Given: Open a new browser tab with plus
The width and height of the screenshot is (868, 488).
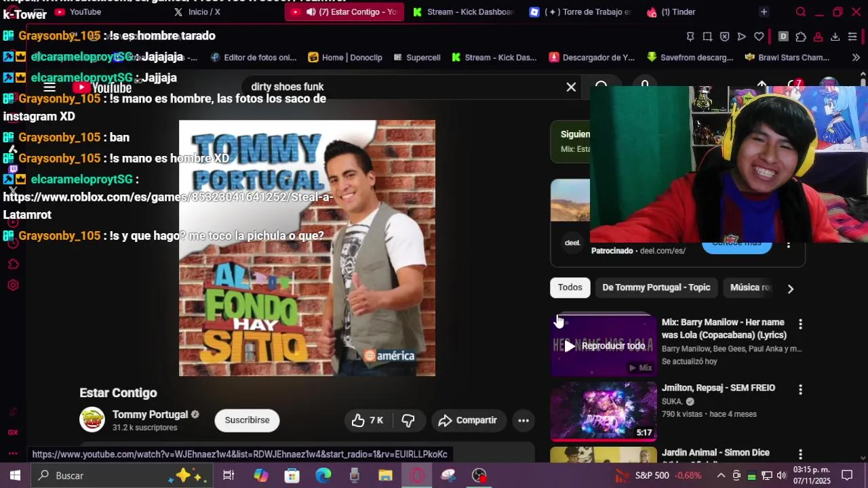Looking at the screenshot, I should [x=764, y=12].
